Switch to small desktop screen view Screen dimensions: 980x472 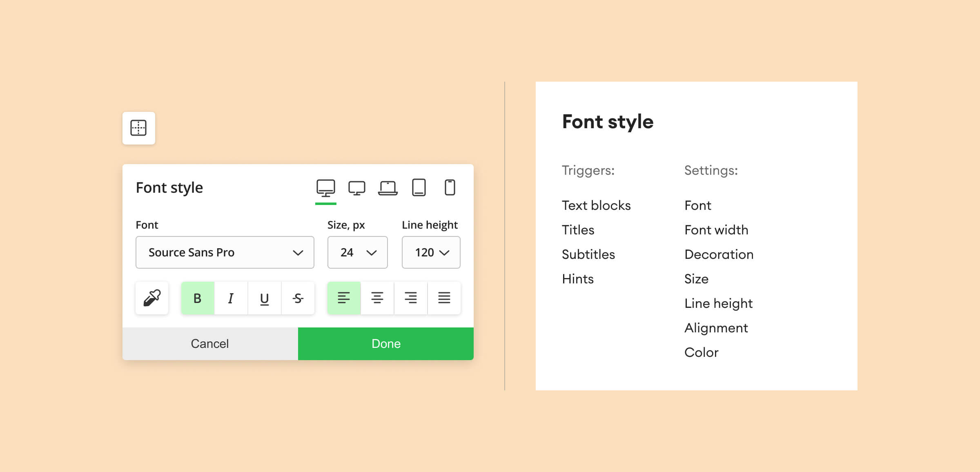[356, 188]
